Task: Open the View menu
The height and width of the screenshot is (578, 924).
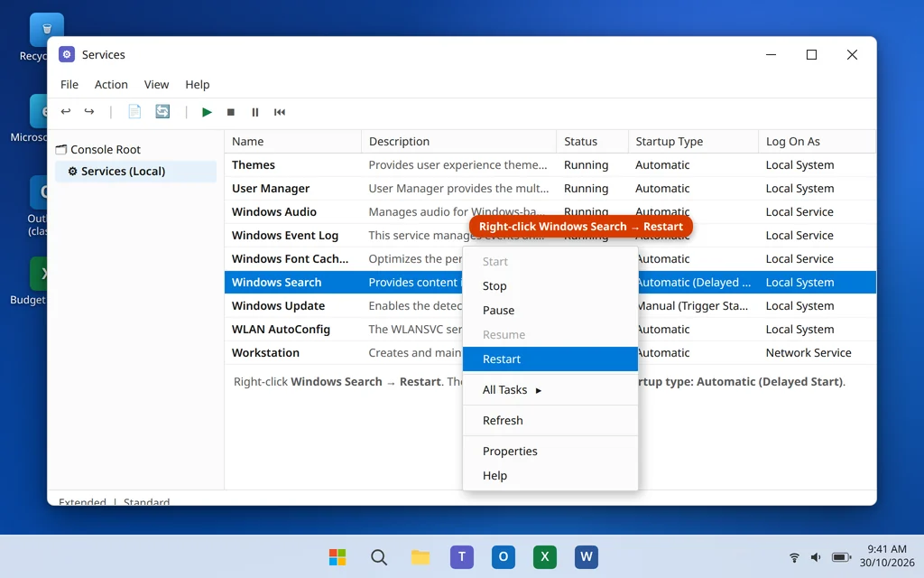Action: pyautogui.click(x=156, y=84)
